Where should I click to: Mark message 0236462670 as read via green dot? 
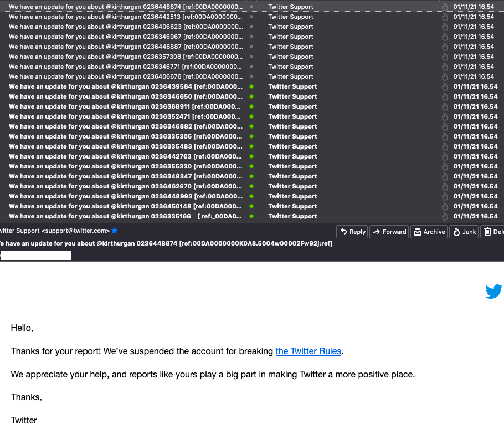[x=251, y=186]
